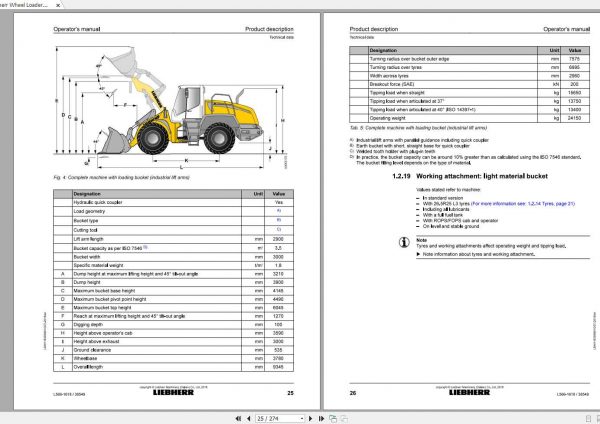
Task: Click the Maximum bucket base height row
Action: click(x=173, y=291)
